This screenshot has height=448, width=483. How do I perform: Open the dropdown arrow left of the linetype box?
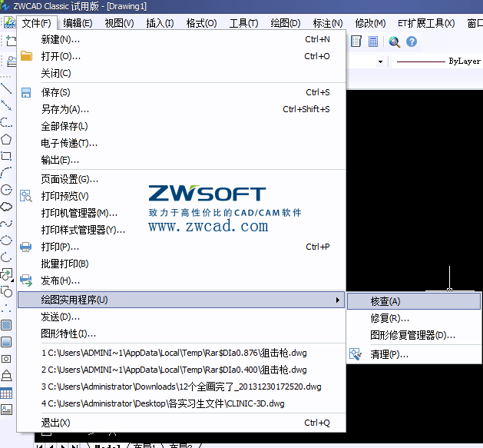pos(380,61)
